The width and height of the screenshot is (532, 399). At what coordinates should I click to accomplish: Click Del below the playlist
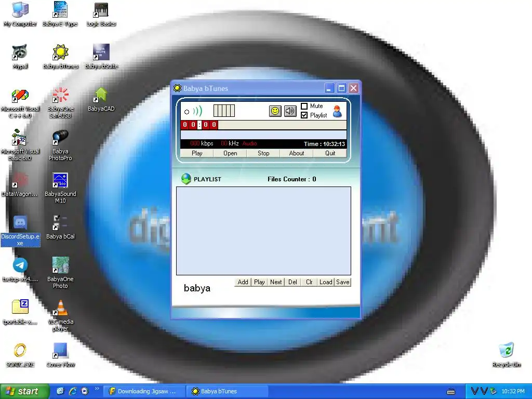(x=292, y=282)
